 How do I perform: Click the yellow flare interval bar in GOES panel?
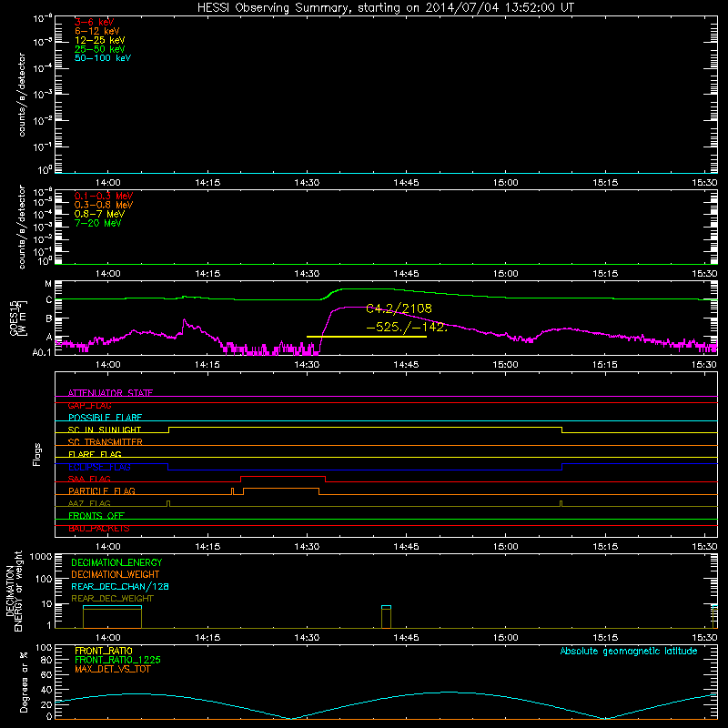[367, 336]
